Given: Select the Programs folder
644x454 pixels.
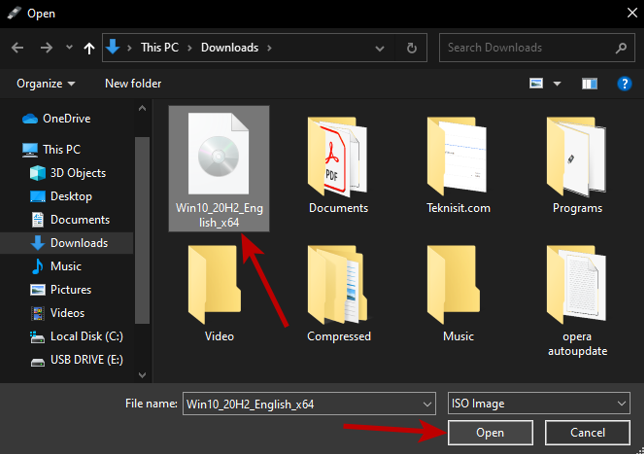Looking at the screenshot, I should click(x=577, y=165).
